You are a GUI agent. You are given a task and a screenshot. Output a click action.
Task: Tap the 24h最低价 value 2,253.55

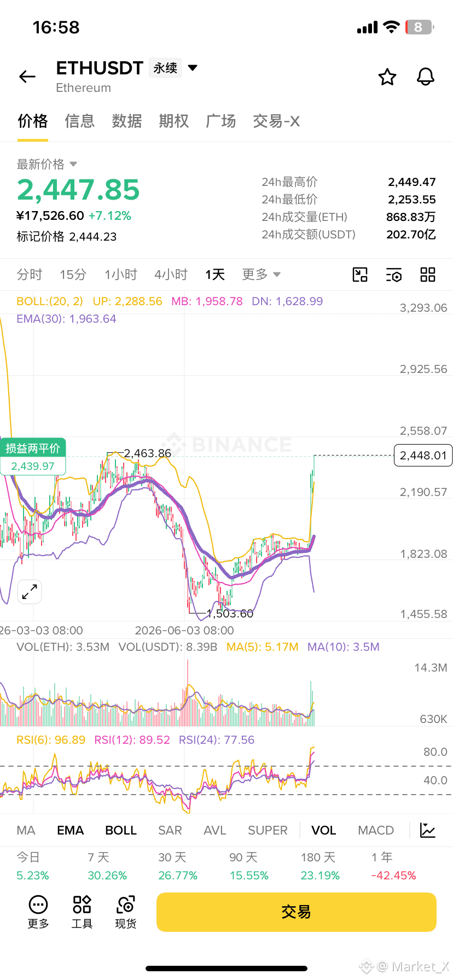pos(412,200)
